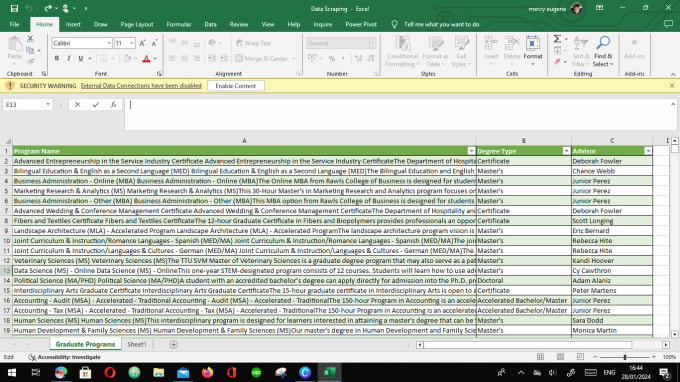Click External Data Connections disabled link
680x382 pixels.
[141, 86]
